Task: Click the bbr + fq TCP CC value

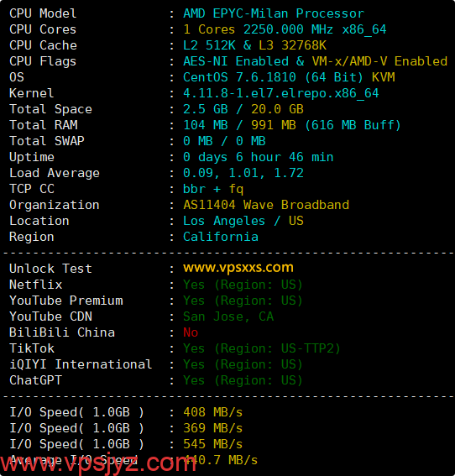Action: point(213,189)
